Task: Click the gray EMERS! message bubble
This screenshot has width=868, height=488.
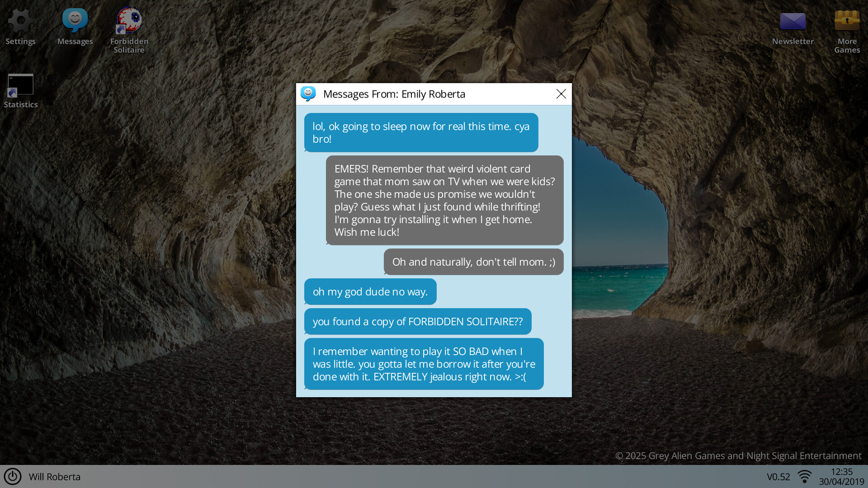Action: [444, 200]
